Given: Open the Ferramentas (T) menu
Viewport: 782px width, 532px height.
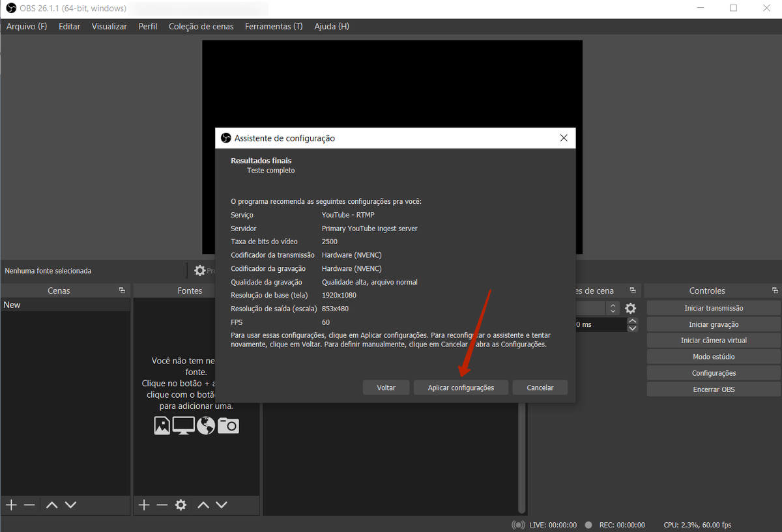Looking at the screenshot, I should (x=273, y=27).
